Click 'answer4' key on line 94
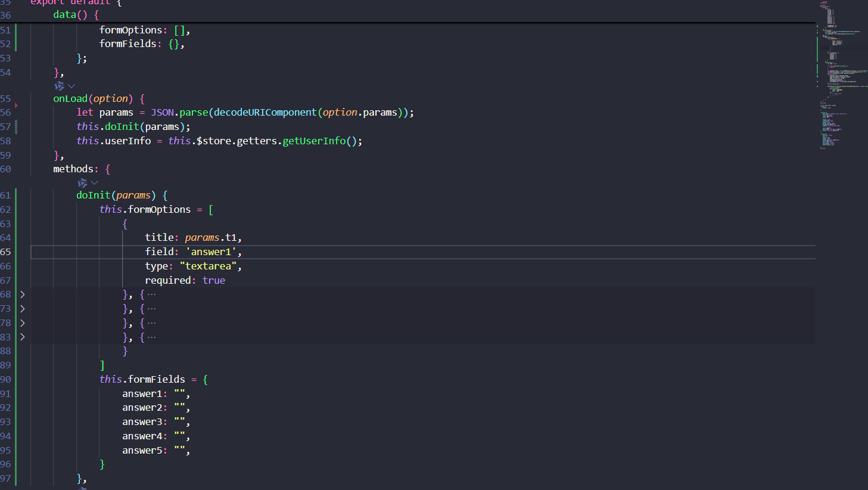Image resolution: width=868 pixels, height=490 pixels. [142, 436]
